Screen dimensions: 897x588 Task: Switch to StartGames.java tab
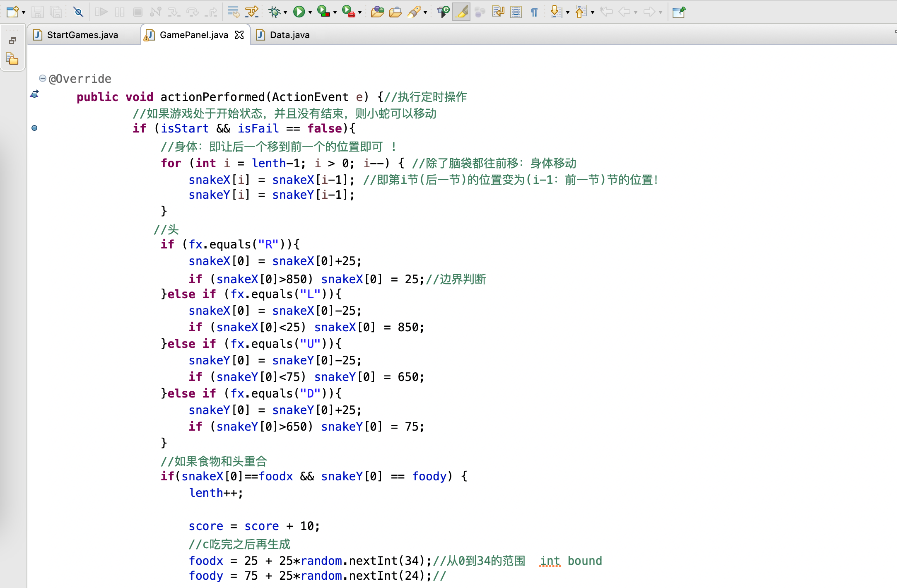coord(83,35)
